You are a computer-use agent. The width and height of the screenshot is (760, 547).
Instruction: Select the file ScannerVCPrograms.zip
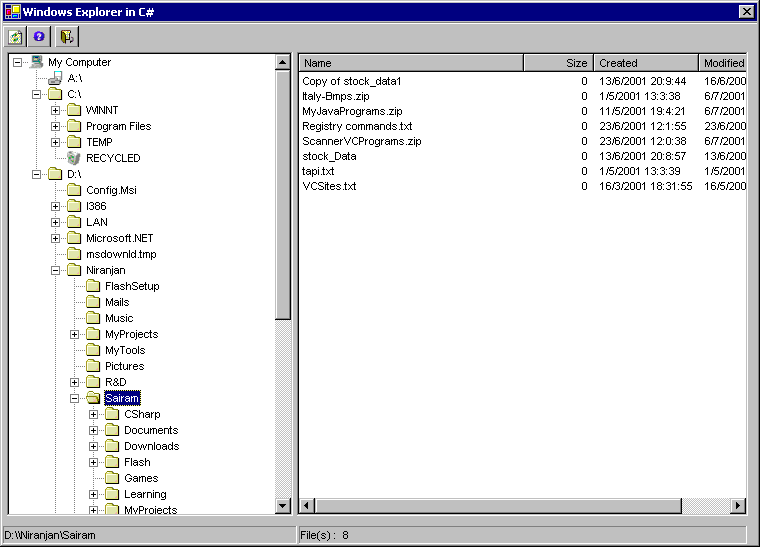[x=362, y=141]
